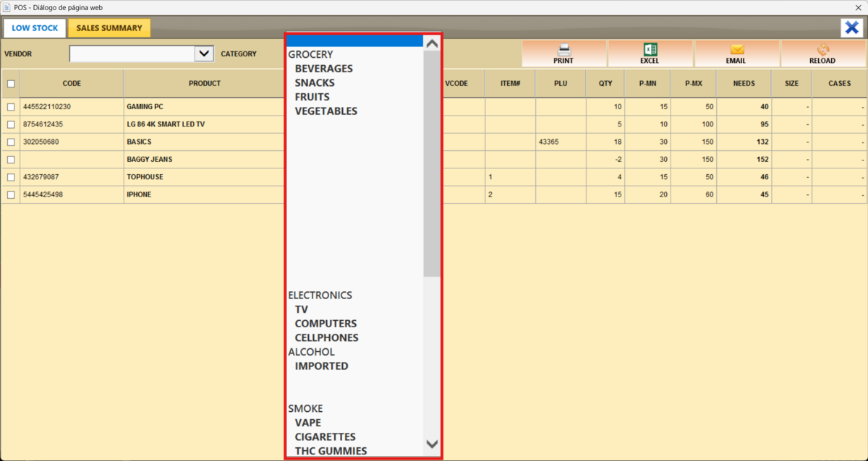Click code 302050680
This screenshot has width=868, height=461.
point(41,142)
